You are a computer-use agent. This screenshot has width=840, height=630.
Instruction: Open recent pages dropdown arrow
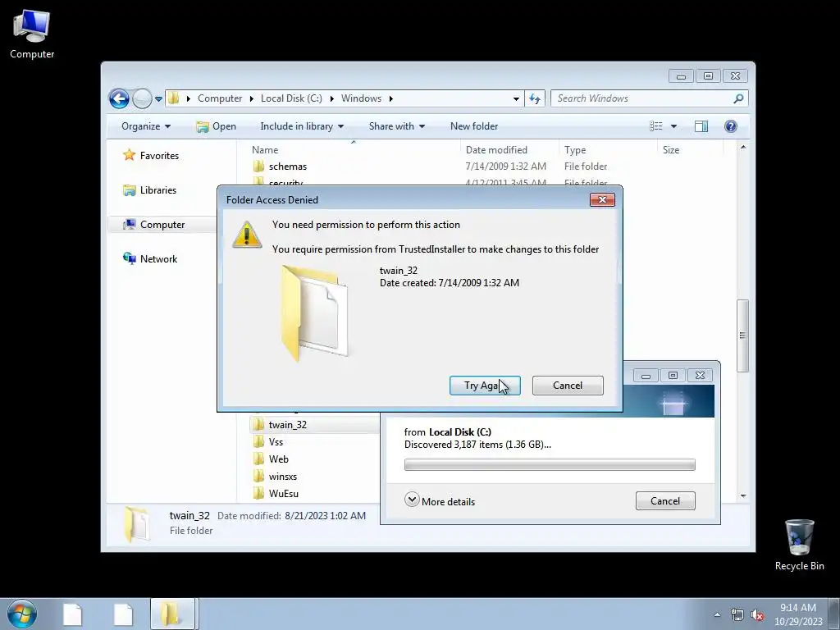click(158, 98)
